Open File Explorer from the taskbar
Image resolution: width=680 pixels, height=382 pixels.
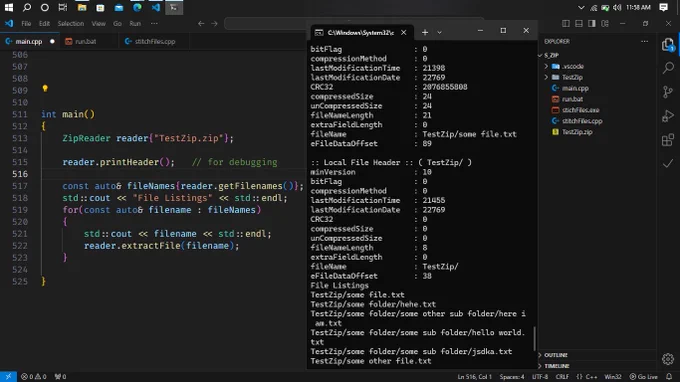tap(82, 7)
